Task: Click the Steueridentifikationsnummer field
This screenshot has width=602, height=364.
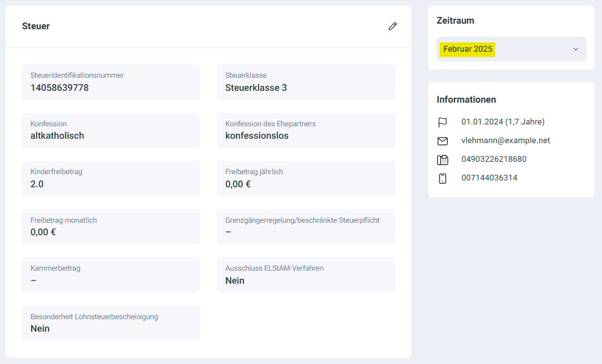Action: coord(111,82)
